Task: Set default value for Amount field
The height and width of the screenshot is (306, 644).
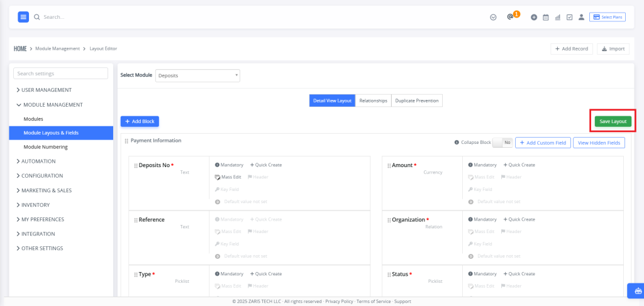Action: (494, 202)
